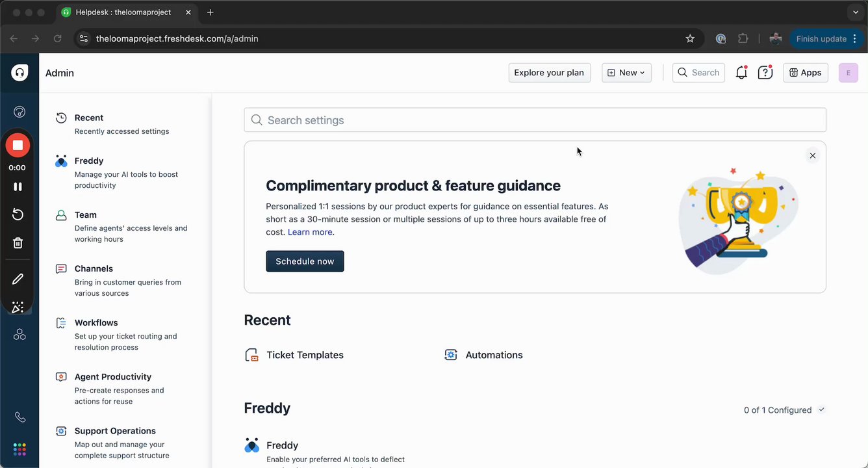This screenshot has height=468, width=868.
Task: Stop the screen recording
Action: (x=18, y=146)
